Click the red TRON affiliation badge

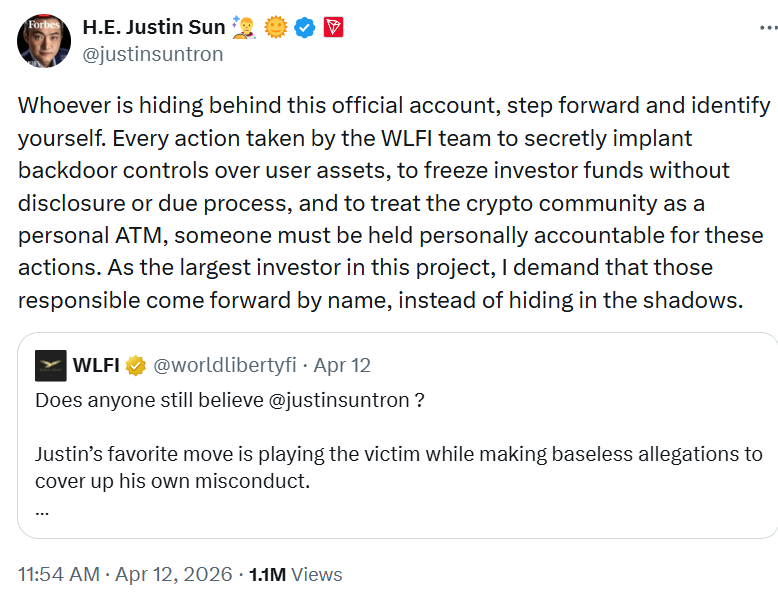pos(332,28)
